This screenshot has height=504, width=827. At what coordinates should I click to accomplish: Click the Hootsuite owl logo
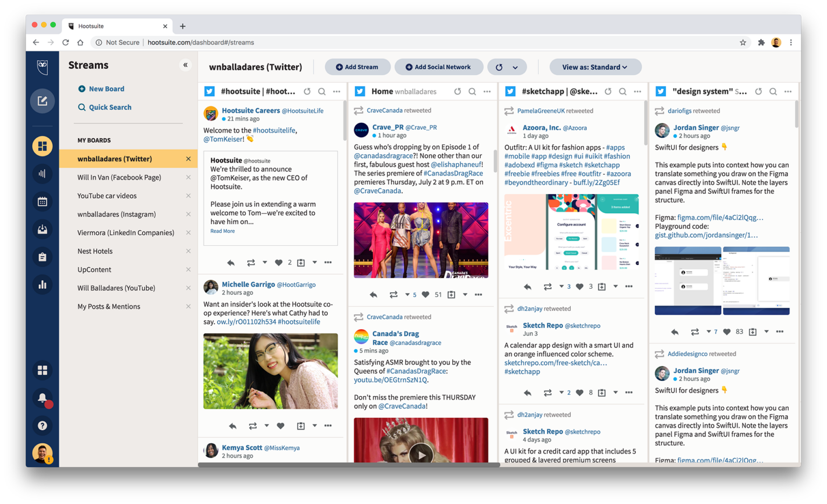[x=42, y=67]
